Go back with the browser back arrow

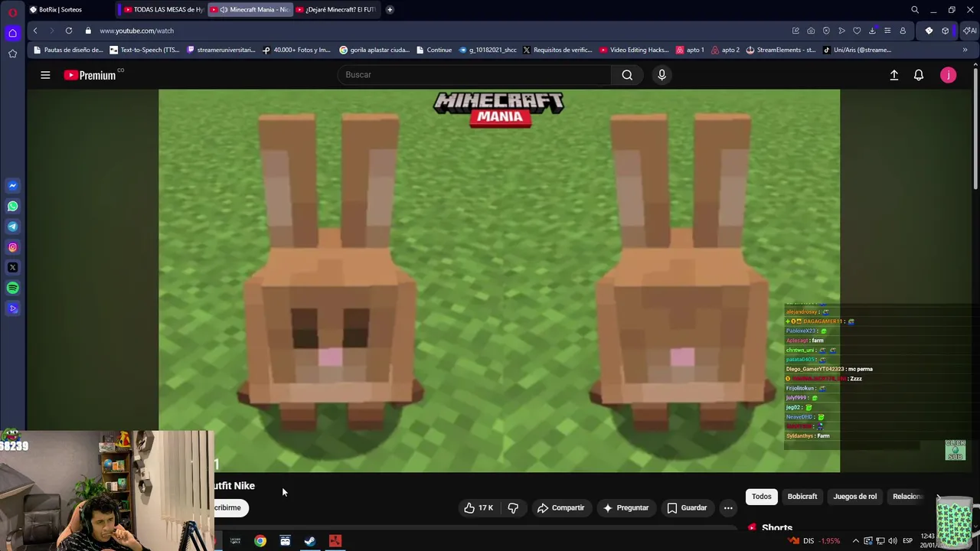35,31
